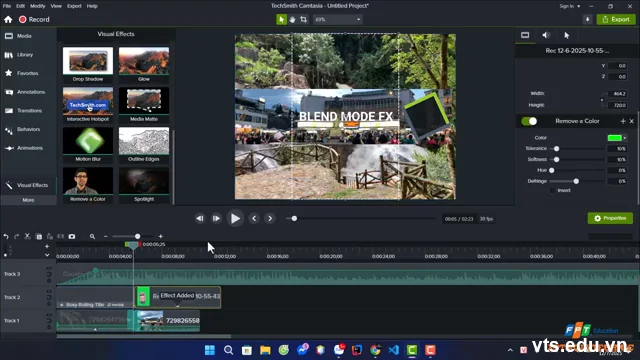
Task: Click the plus icon on Remove a Color
Action: tap(623, 121)
